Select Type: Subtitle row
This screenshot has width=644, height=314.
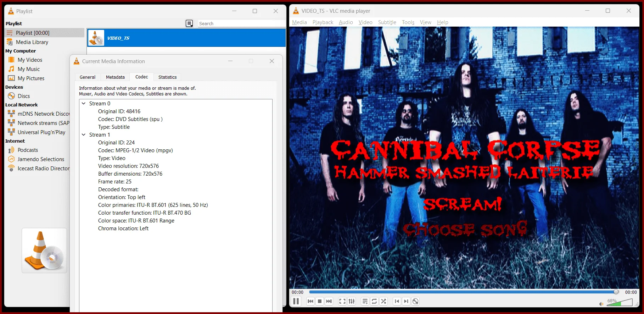point(114,127)
